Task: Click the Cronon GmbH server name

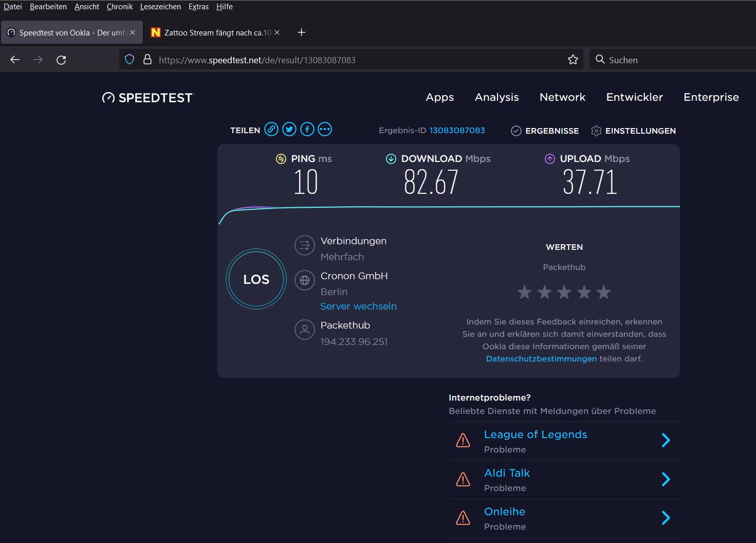Action: click(x=354, y=276)
